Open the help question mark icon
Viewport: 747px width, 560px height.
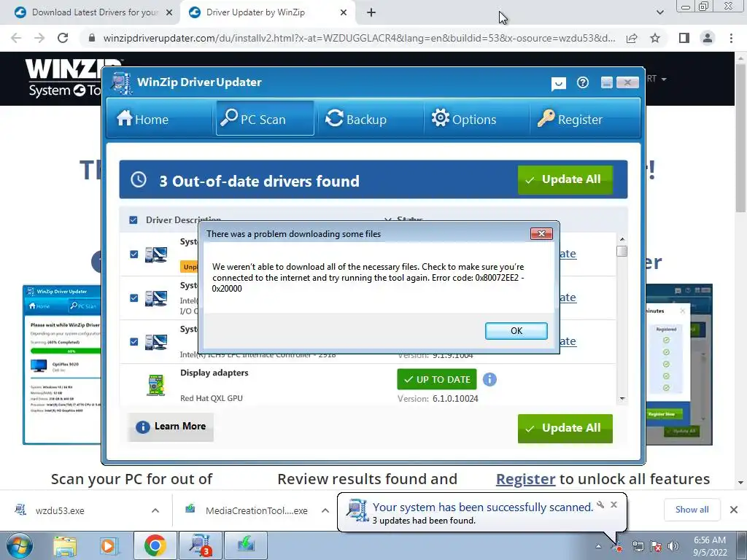click(x=582, y=83)
